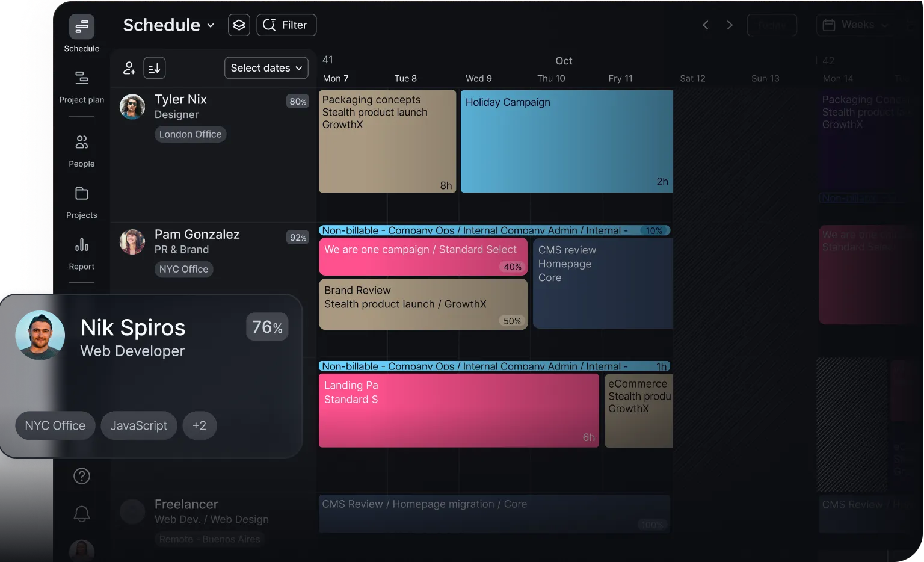Click the JavaScript skill tag
The width and height of the screenshot is (924, 562).
pyautogui.click(x=138, y=425)
